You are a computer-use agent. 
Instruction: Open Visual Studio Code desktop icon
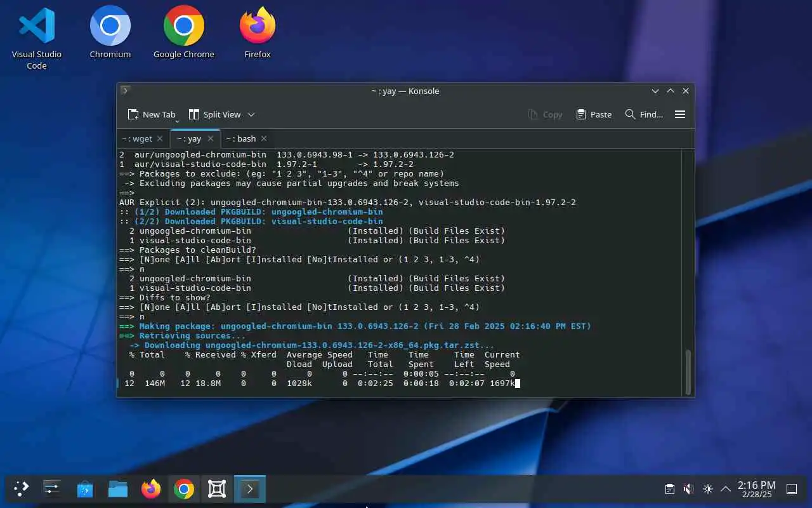[x=36, y=37]
